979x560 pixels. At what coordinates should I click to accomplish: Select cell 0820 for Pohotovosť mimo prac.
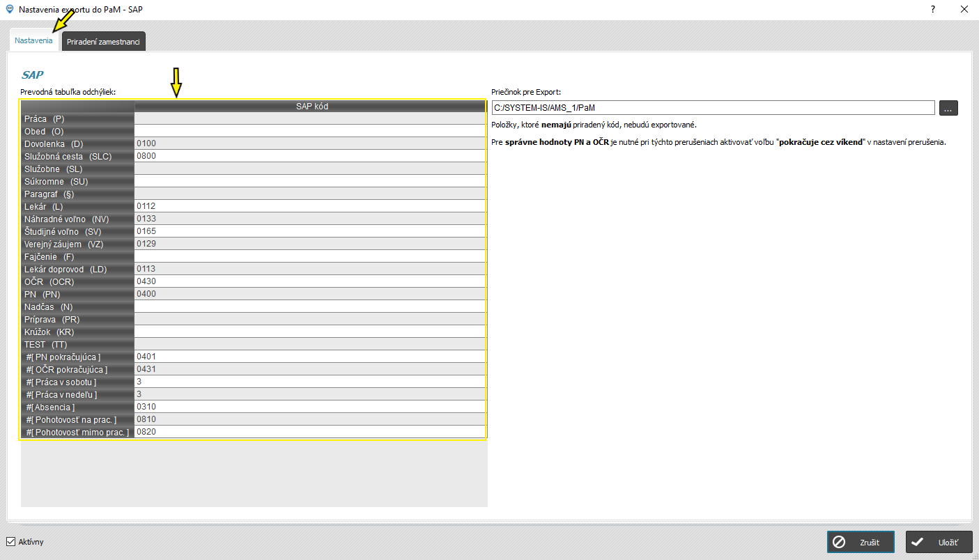310,432
